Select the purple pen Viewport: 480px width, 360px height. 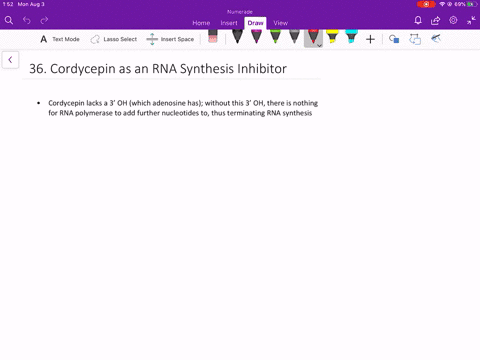256,36
